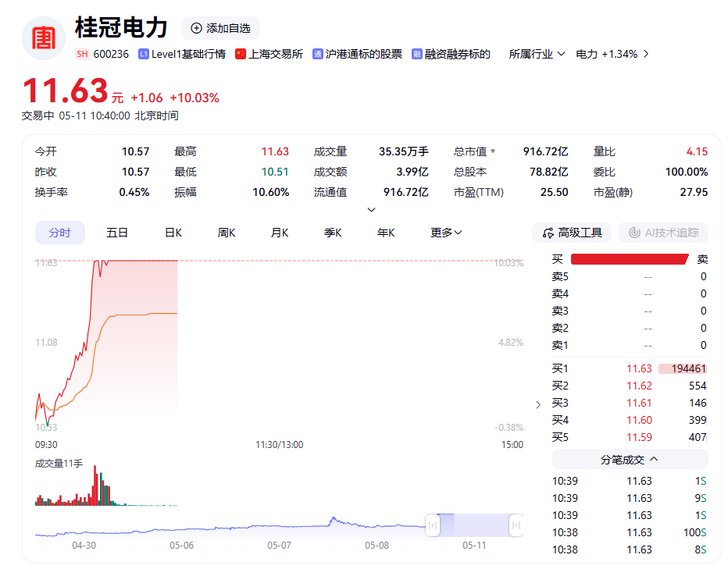Click 买4 price 11.60
This screenshot has height=569, width=728.
[x=639, y=420]
